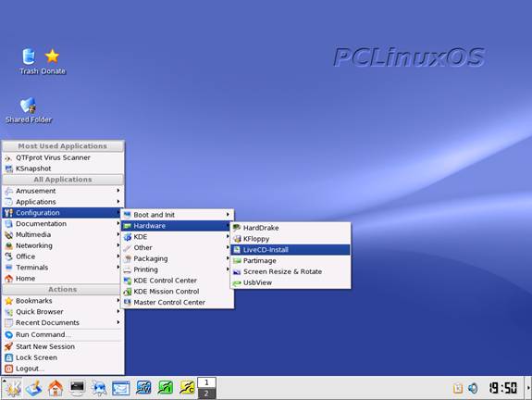This screenshot has height=400, width=532.
Task: Open the Trash desktop icon
Action: pyautogui.click(x=29, y=61)
